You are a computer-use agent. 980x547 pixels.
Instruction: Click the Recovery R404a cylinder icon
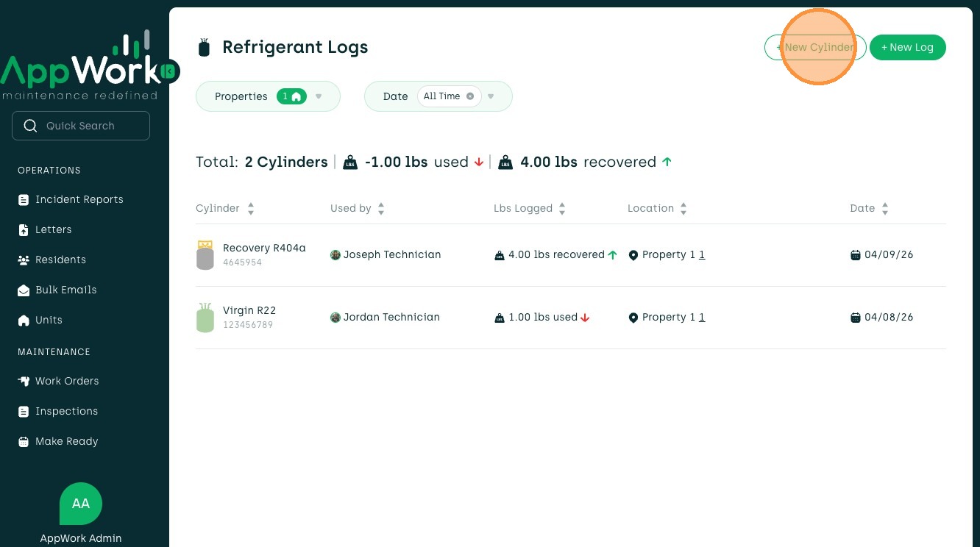click(205, 254)
